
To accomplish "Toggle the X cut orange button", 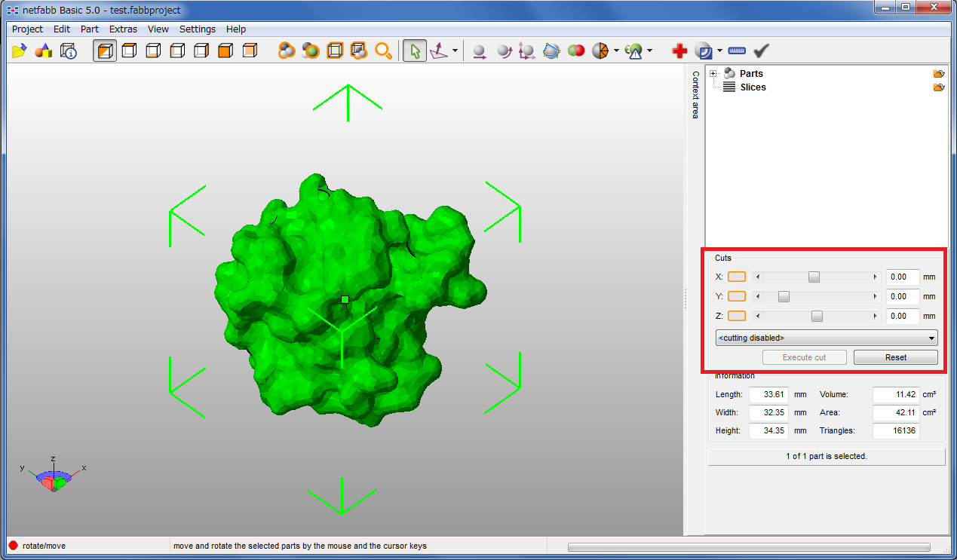I will coord(736,277).
